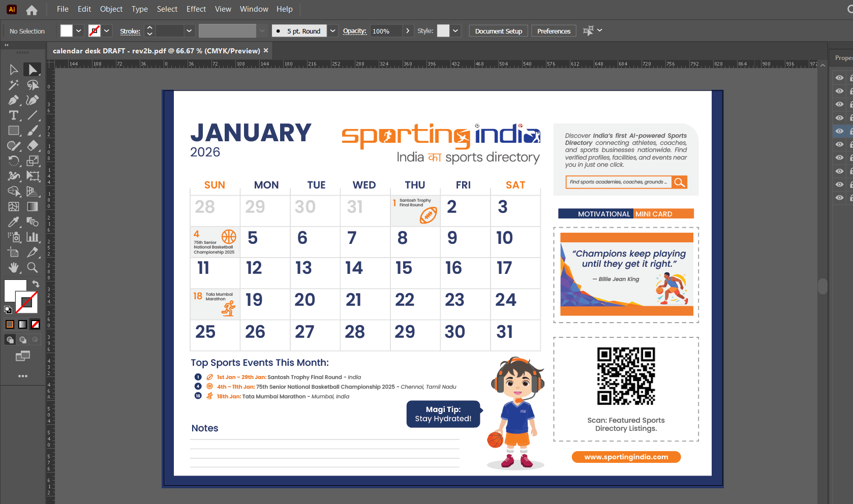Screen dimensions: 853x504
Task: Choose the Free Transform tool
Action: (x=33, y=176)
